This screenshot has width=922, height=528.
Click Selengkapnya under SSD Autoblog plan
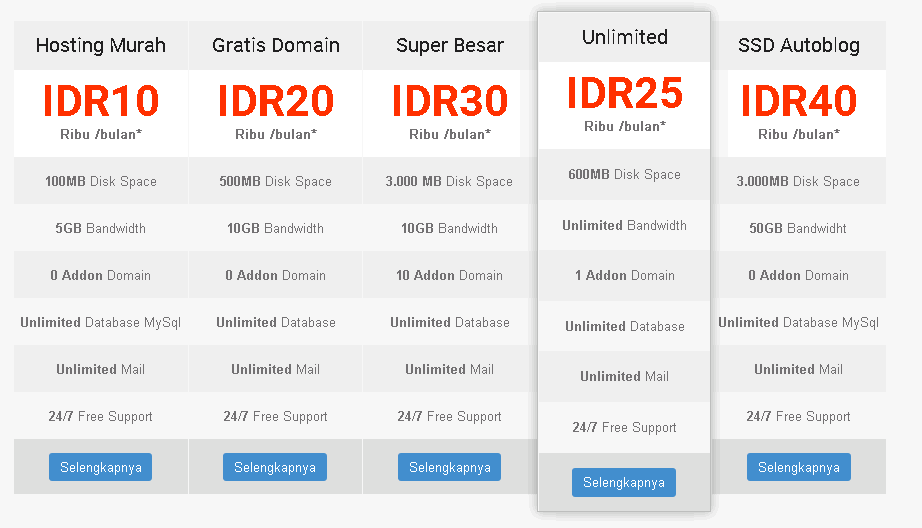[799, 467]
